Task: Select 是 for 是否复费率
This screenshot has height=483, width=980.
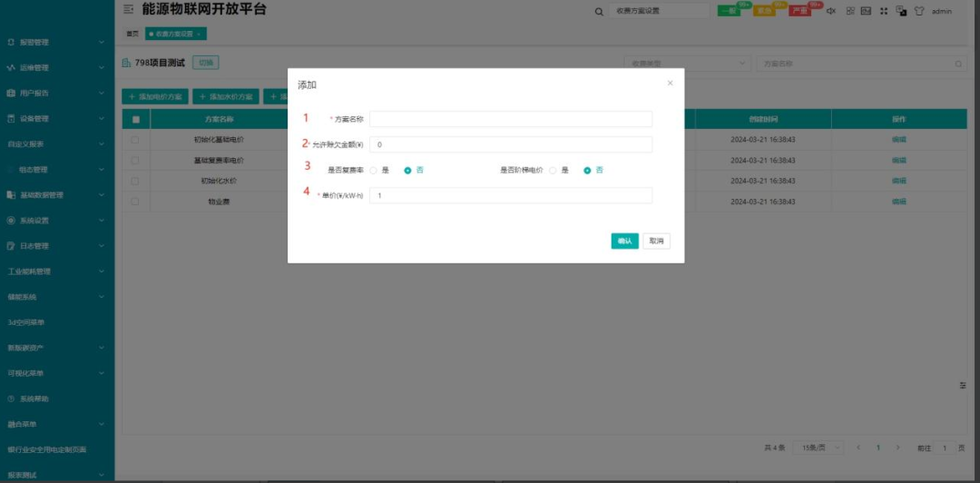Action: (x=373, y=170)
